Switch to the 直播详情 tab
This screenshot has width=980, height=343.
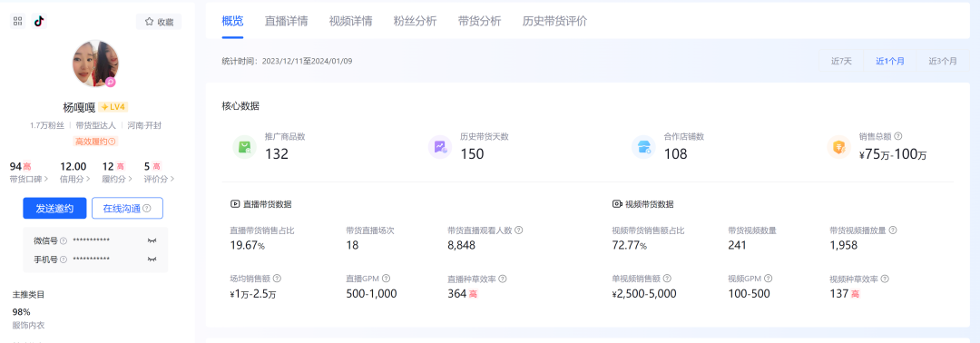[x=286, y=21]
